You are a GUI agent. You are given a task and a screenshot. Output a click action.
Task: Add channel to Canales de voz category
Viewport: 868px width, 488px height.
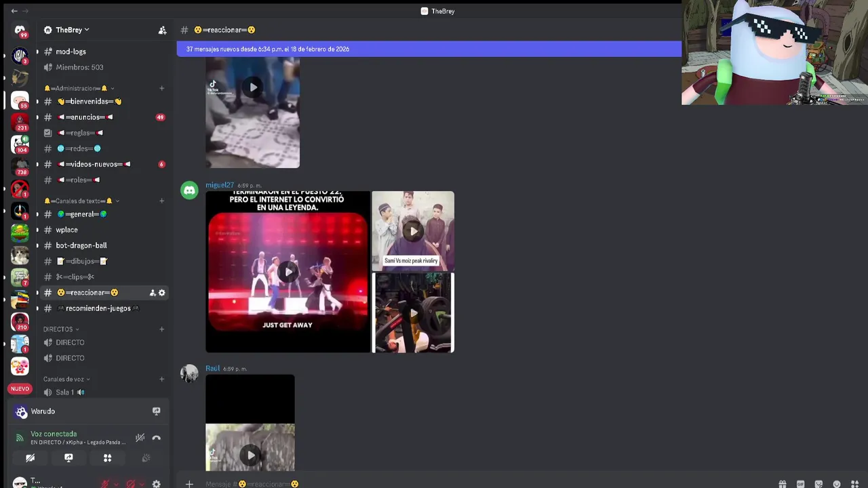click(x=161, y=379)
